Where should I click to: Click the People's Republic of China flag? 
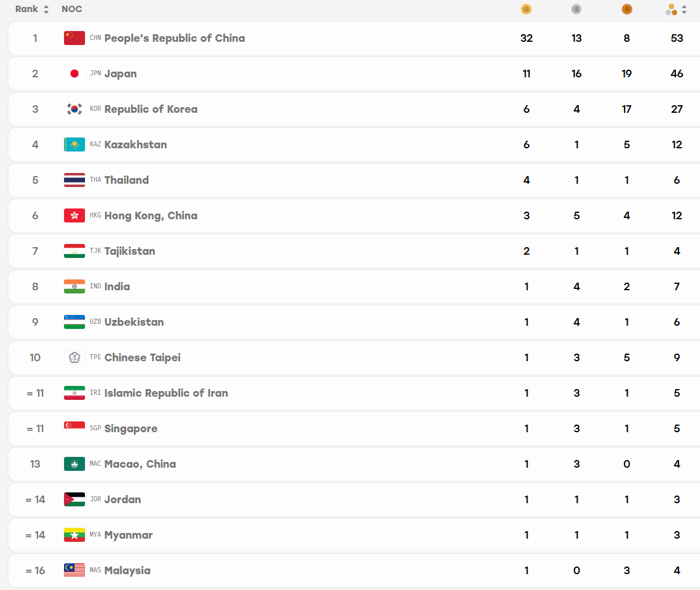coord(74,38)
